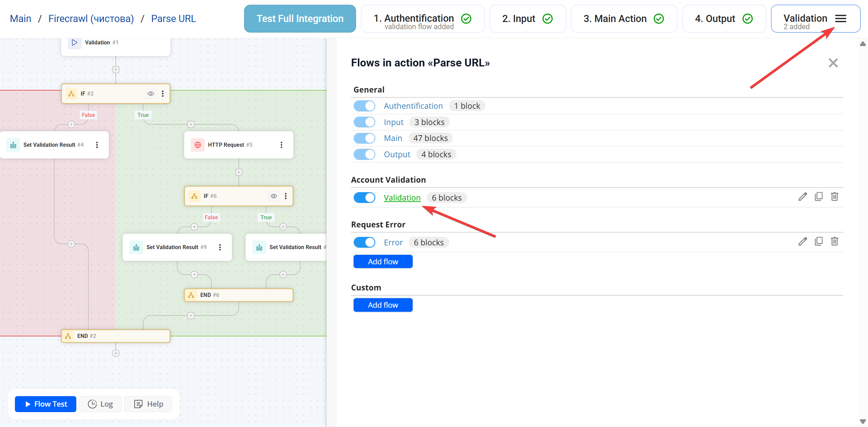This screenshot has width=868, height=427.
Task: Disable the Authentification flow toggle
Action: (x=364, y=106)
